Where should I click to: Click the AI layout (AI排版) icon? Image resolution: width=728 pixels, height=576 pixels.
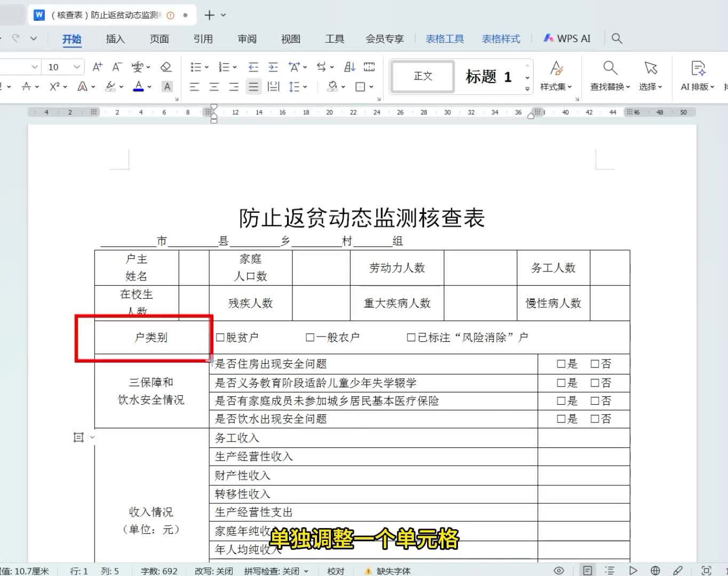[697, 75]
